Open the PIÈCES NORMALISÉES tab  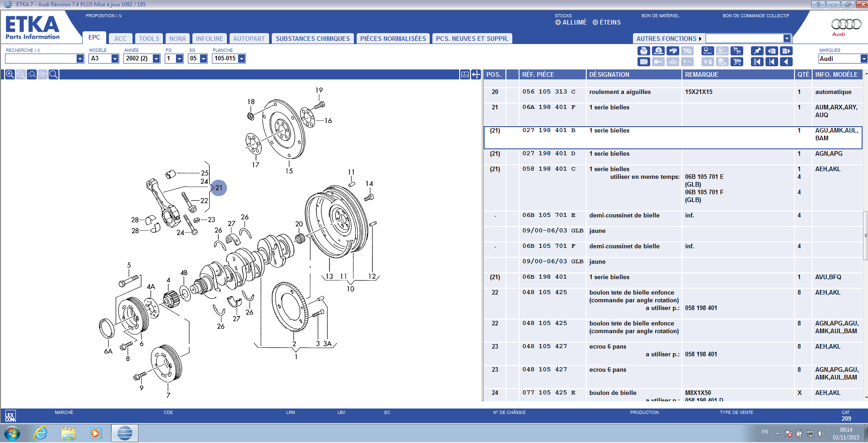coord(393,39)
